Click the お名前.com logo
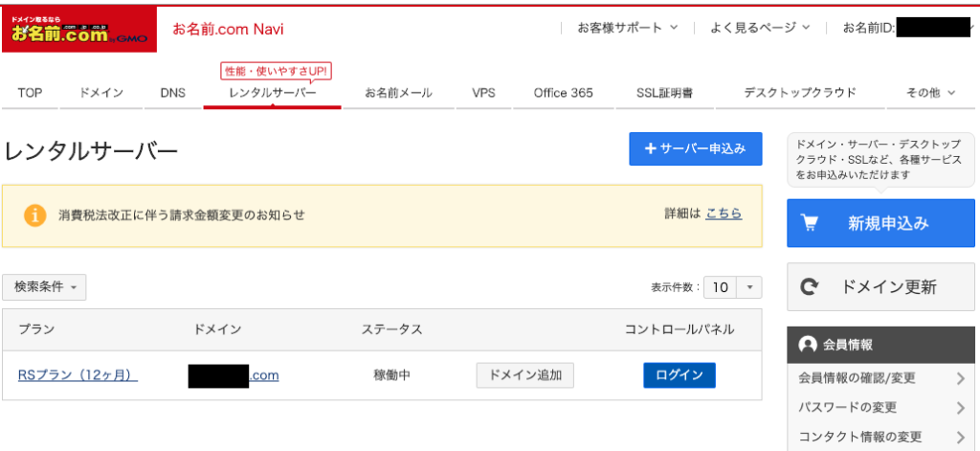This screenshot has width=980, height=451. pos(78,30)
